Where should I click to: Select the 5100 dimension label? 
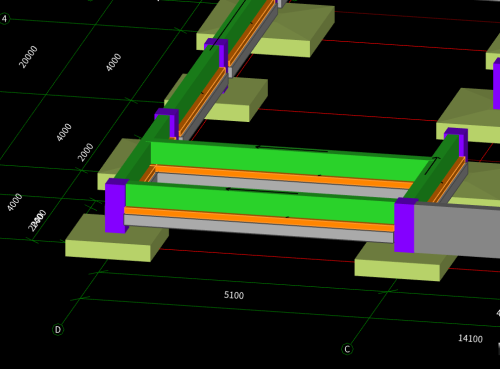click(x=234, y=295)
